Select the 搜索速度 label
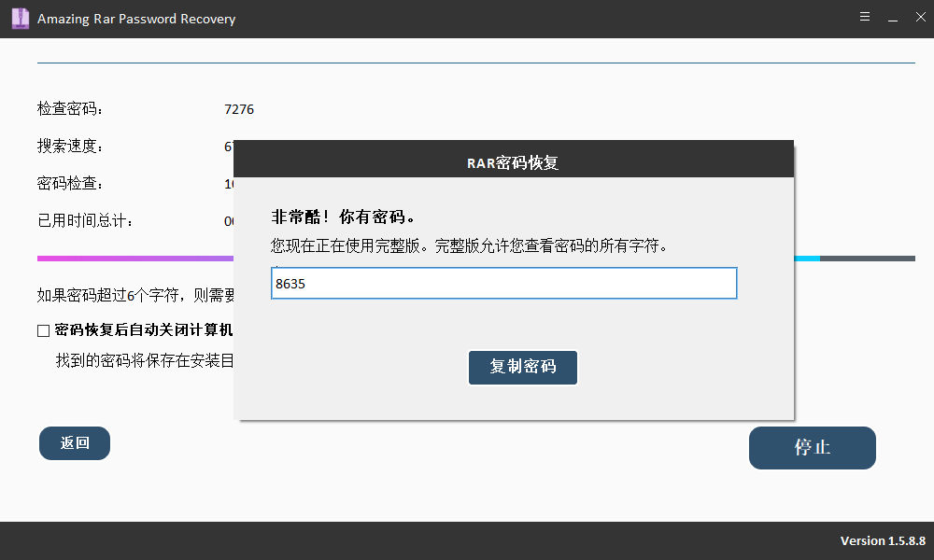The image size is (934, 560). pyautogui.click(x=70, y=147)
